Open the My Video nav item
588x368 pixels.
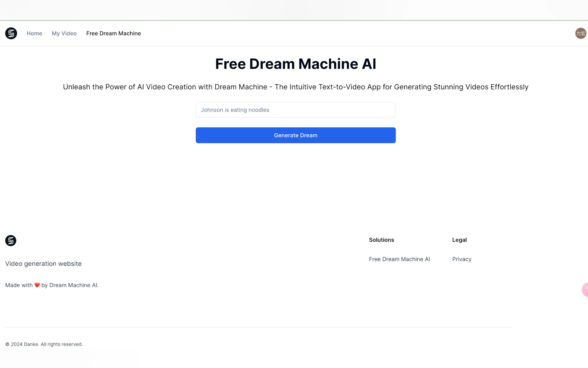tap(64, 33)
